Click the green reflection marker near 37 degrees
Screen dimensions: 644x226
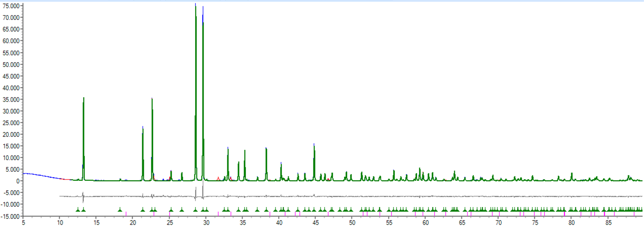point(257,210)
